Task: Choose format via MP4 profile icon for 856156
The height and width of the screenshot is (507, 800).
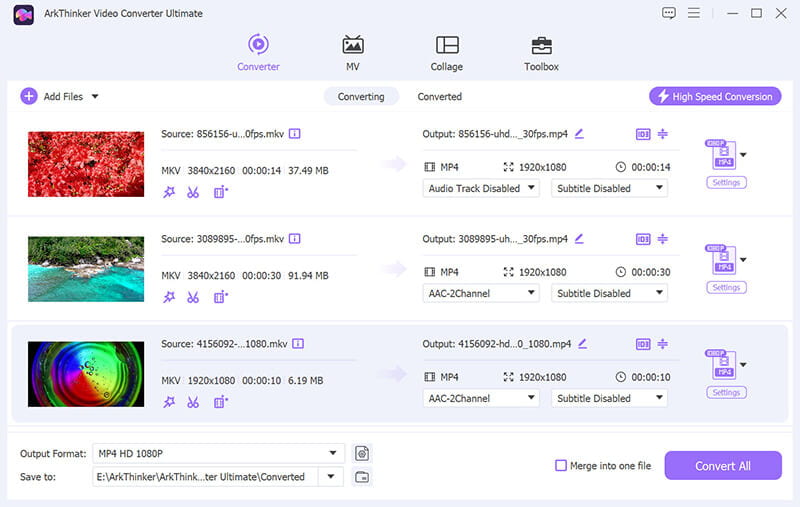Action: click(x=721, y=155)
